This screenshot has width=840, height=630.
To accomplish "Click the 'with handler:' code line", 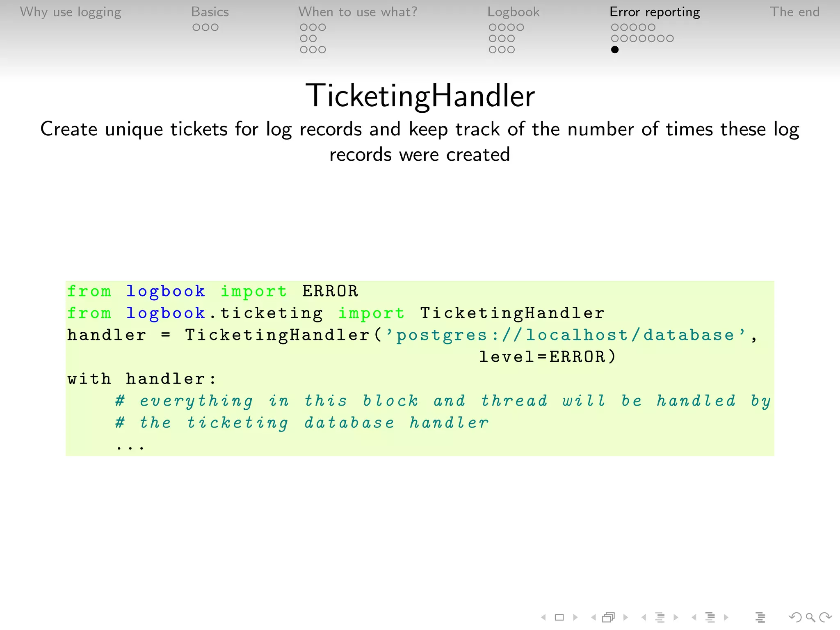I will pos(142,379).
